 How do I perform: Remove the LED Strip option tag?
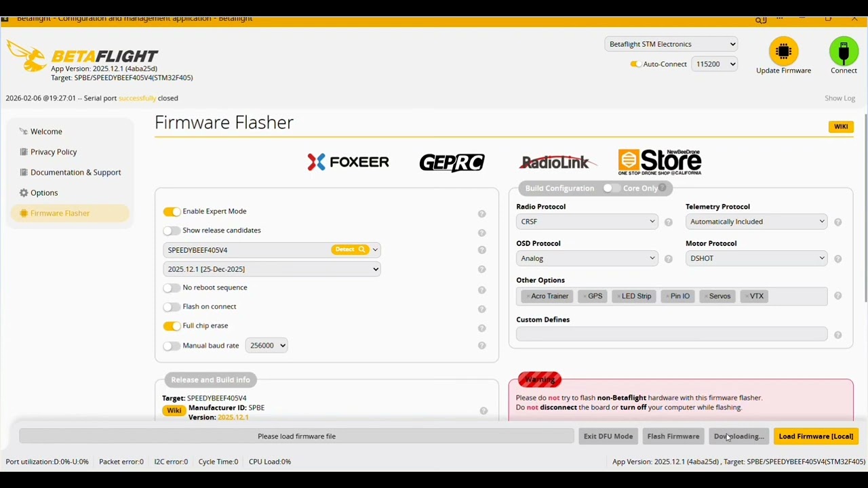coord(618,296)
